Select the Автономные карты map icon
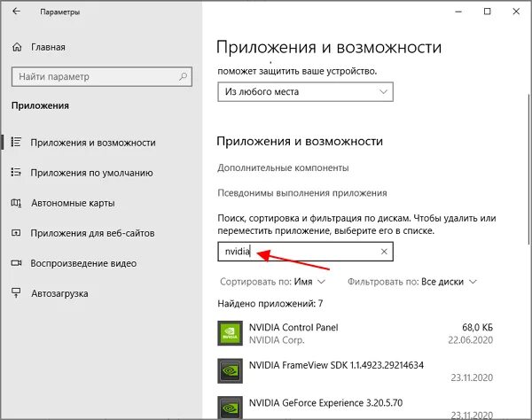The image size is (532, 420). click(16, 203)
